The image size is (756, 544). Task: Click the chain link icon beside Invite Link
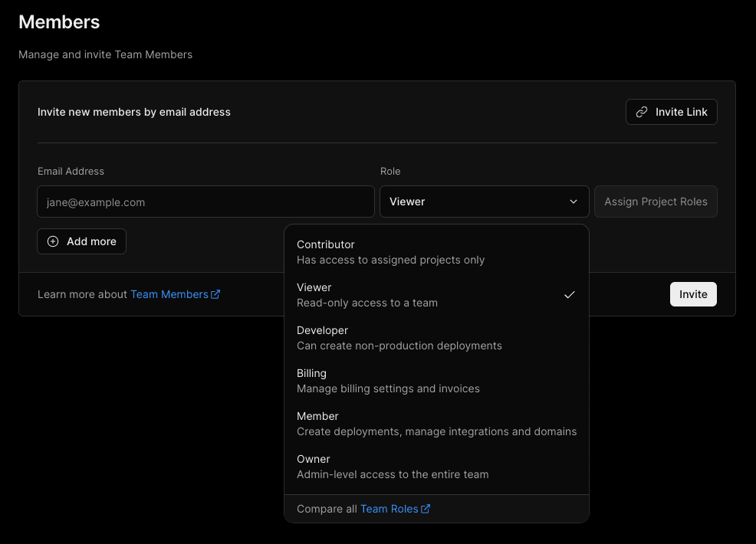point(642,112)
